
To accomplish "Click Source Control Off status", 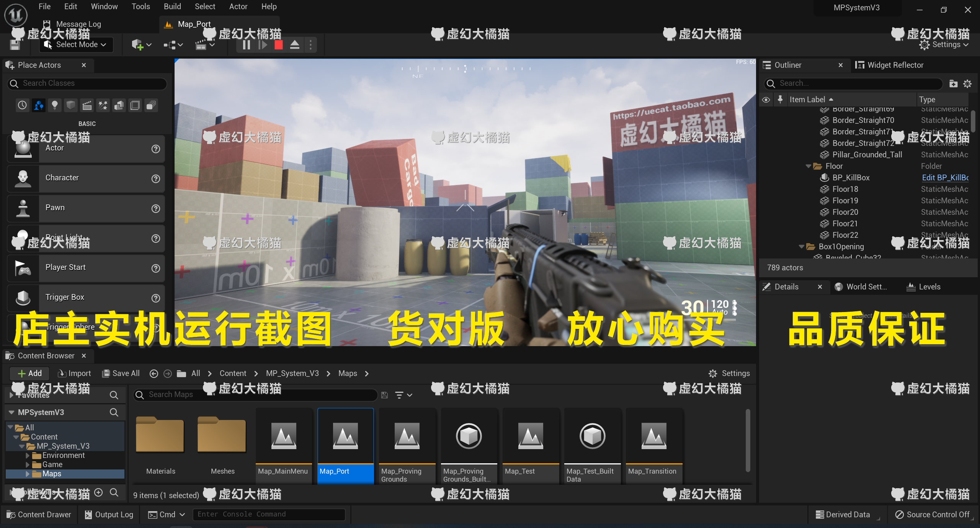I will [x=932, y=514].
